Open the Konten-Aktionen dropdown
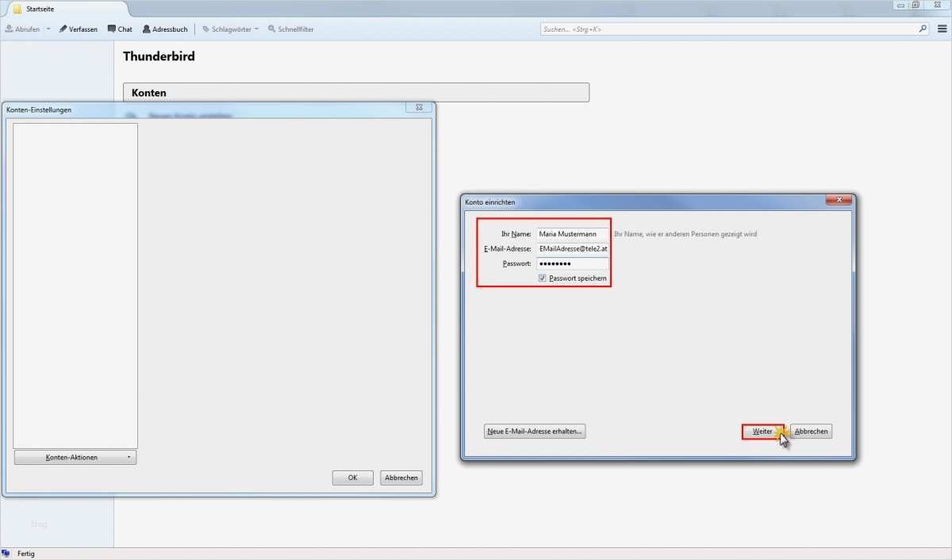The image size is (952, 560). [x=75, y=458]
